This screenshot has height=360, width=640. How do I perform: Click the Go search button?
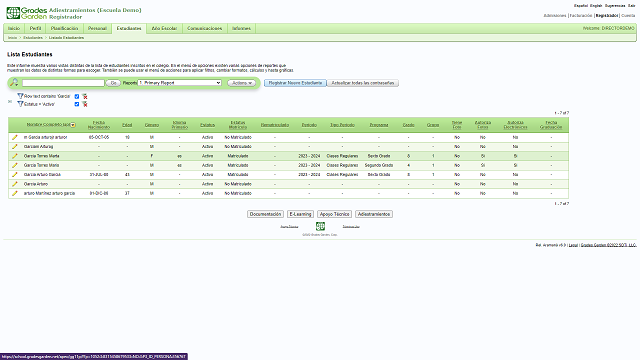point(113,83)
